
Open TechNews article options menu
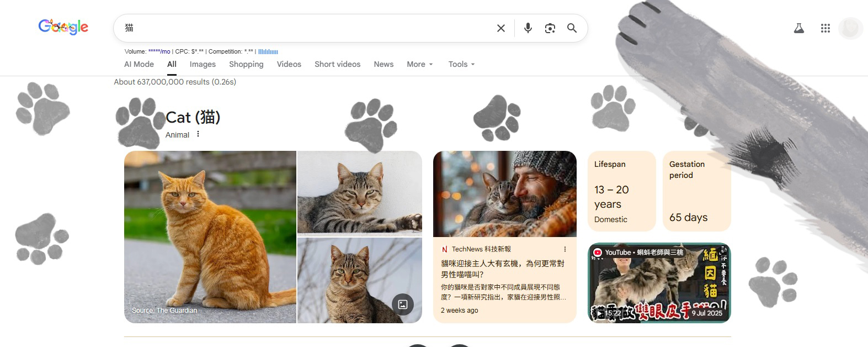tap(565, 249)
